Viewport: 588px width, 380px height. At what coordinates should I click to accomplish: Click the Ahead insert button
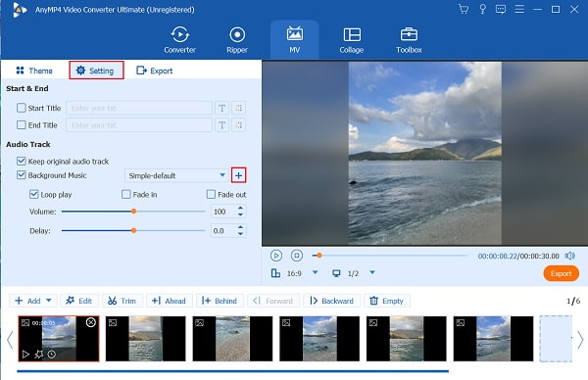(x=169, y=301)
